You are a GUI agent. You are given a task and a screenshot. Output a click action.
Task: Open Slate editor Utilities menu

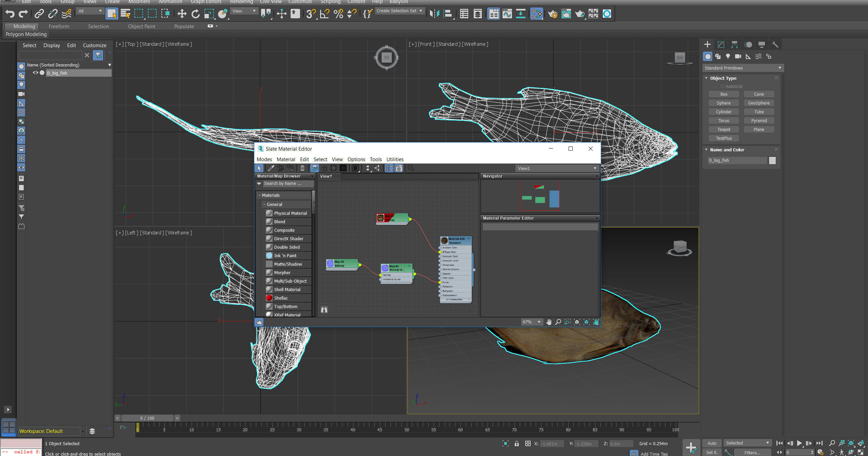pyautogui.click(x=395, y=159)
